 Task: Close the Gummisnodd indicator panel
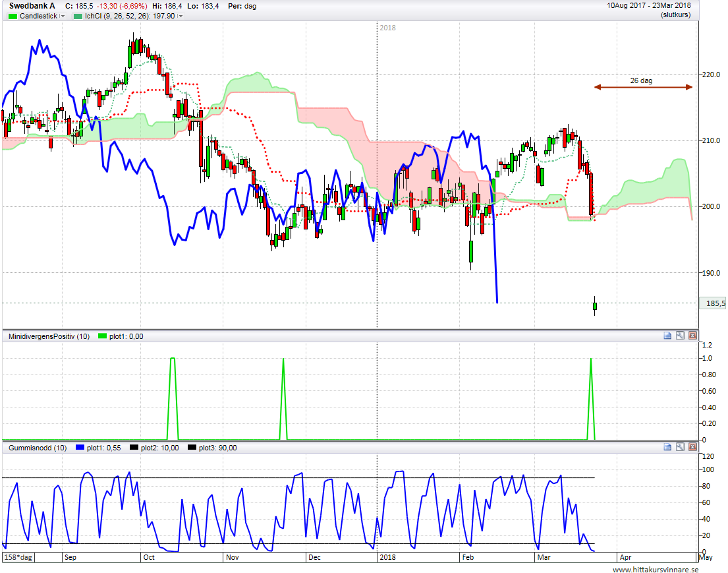(692, 447)
